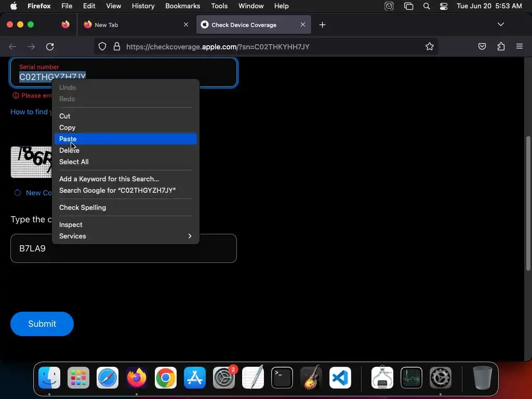The width and height of the screenshot is (532, 399).
Task: Open Control Center in menu bar
Action: (444, 6)
